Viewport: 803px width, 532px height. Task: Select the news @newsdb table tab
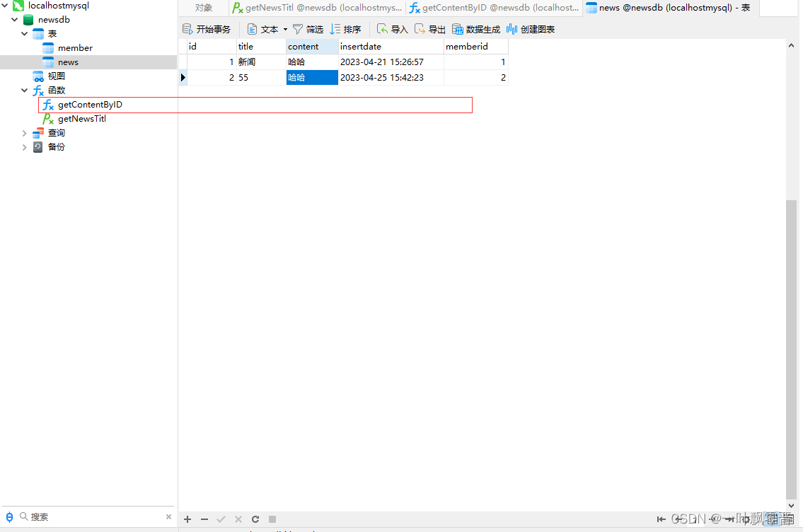tap(671, 8)
